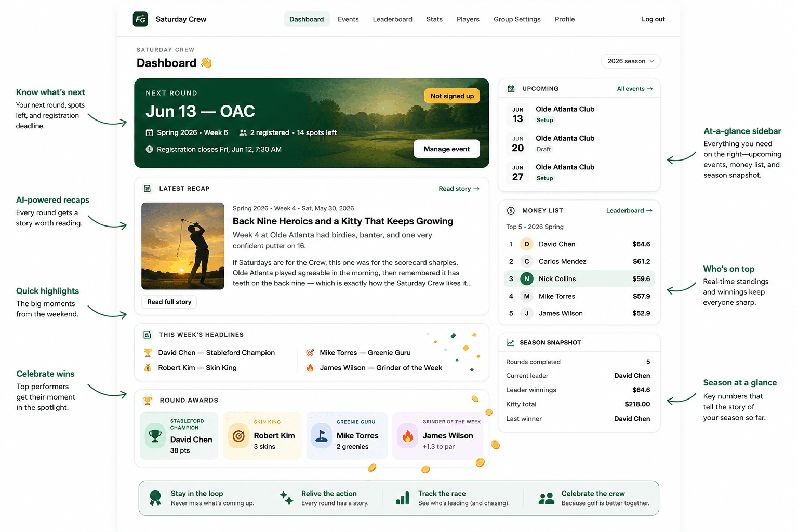Click the people icon beside 2 registered
Image resolution: width=798 pixels, height=532 pixels.
[243, 132]
